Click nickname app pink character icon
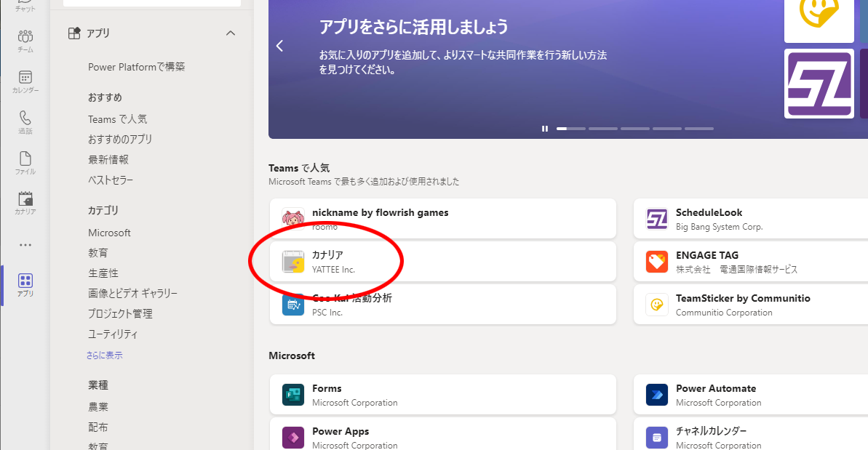 point(292,219)
